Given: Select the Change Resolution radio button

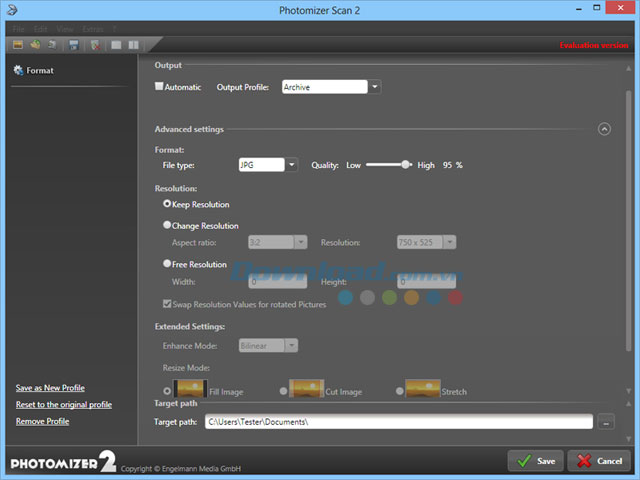Looking at the screenshot, I should tap(167, 226).
